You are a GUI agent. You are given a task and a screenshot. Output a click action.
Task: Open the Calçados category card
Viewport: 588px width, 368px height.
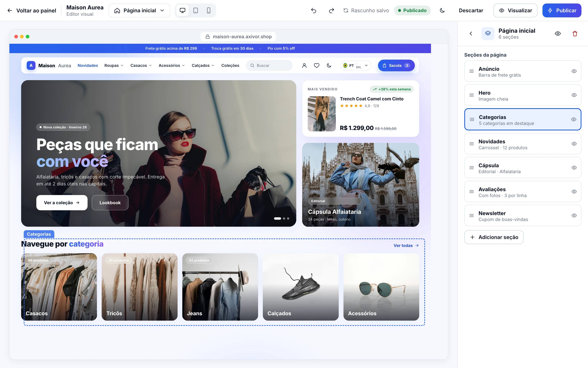301,287
